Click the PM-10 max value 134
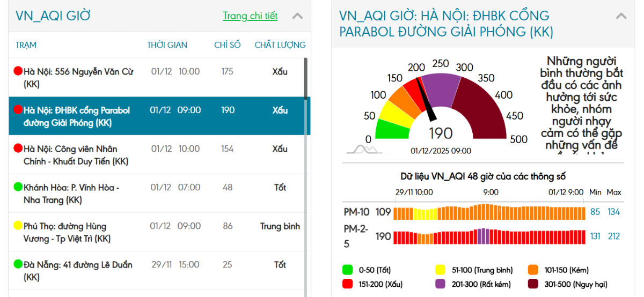This screenshot has height=297, width=644. coord(613,212)
